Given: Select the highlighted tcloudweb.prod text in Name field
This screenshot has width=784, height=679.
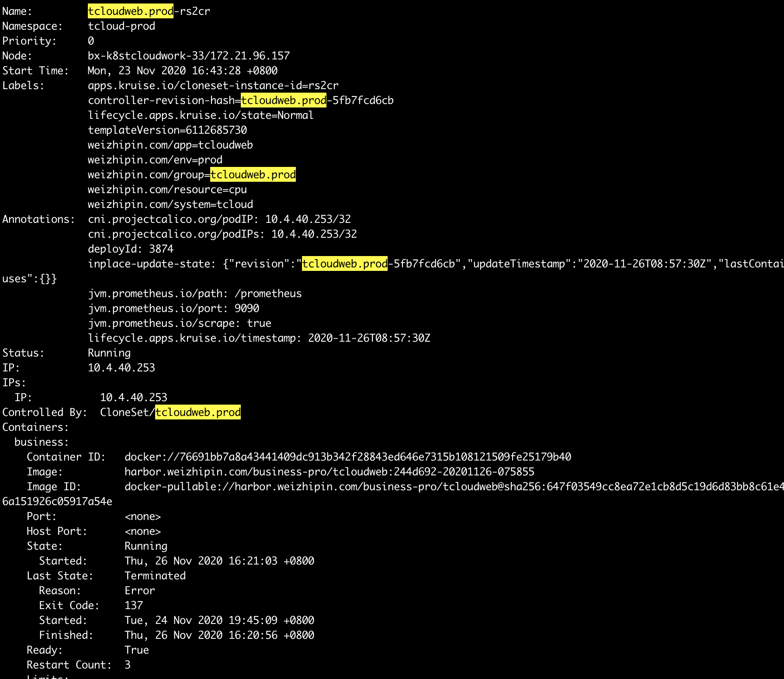Looking at the screenshot, I should (x=130, y=11).
